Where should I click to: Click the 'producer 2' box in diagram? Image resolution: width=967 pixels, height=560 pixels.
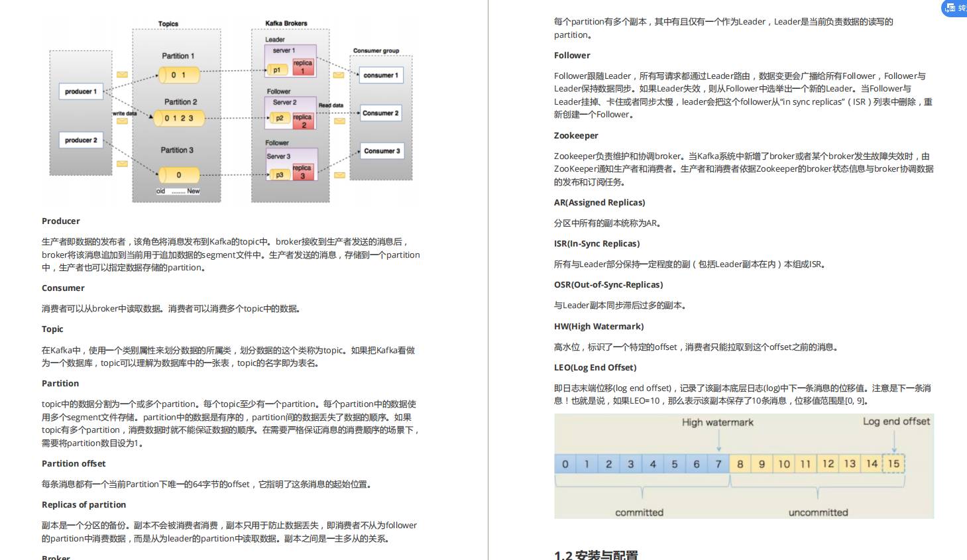click(81, 140)
